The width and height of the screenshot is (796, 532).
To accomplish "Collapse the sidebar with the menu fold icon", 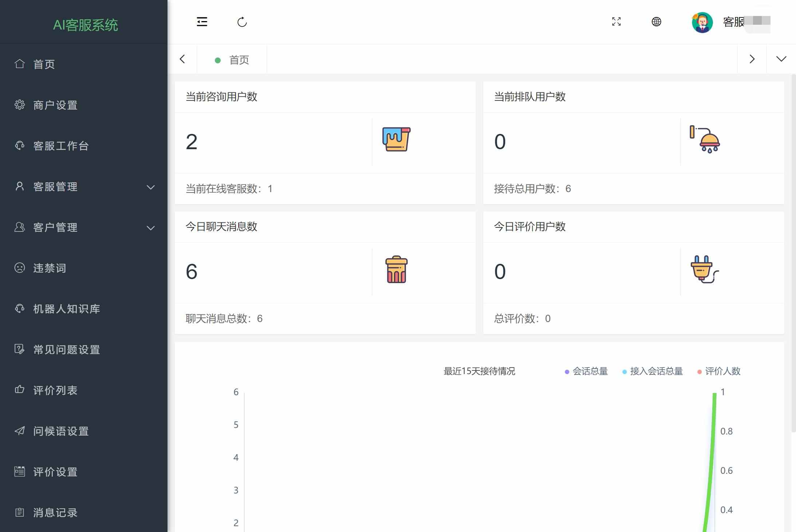I will (x=202, y=22).
